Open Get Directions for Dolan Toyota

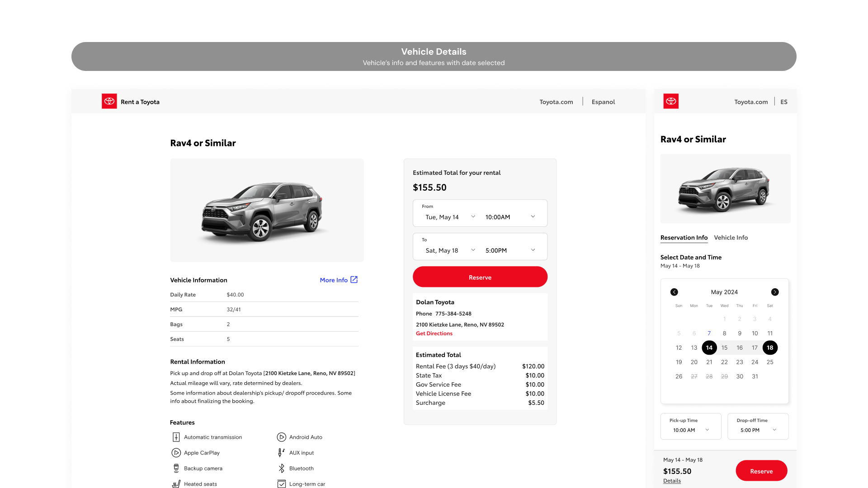point(434,333)
